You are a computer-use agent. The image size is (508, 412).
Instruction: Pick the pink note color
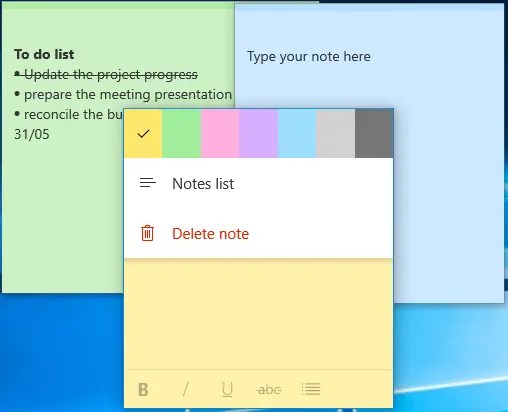point(220,133)
